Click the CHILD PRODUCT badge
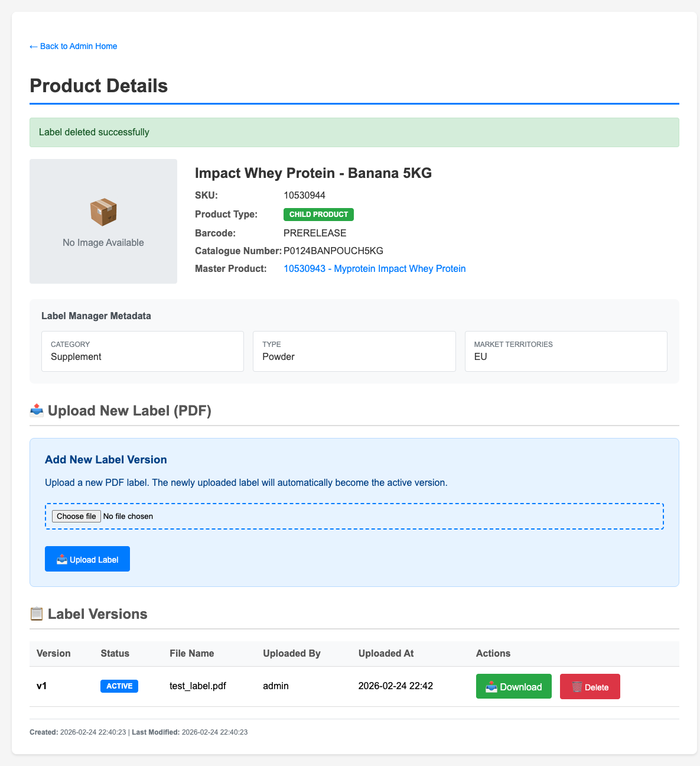 point(318,215)
